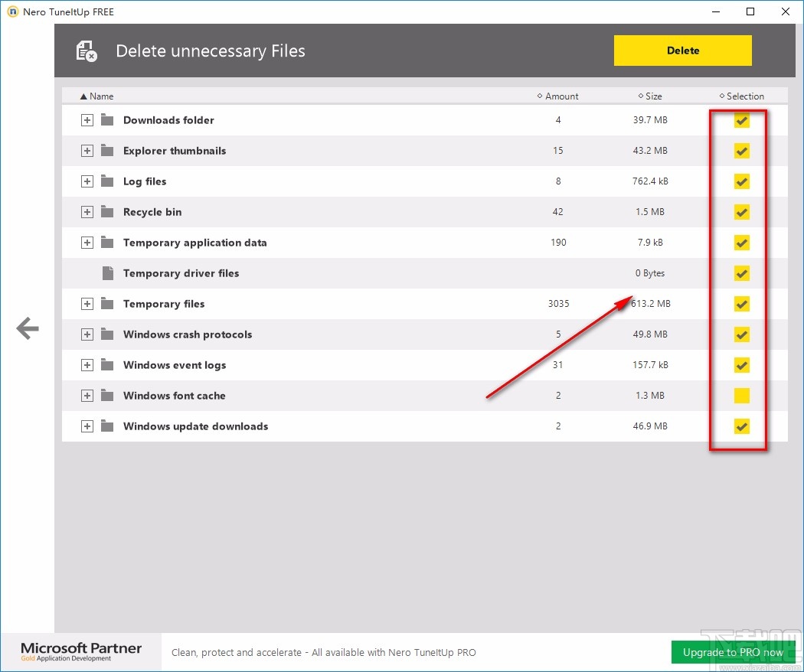Click the Log files folder icon

tap(107, 181)
